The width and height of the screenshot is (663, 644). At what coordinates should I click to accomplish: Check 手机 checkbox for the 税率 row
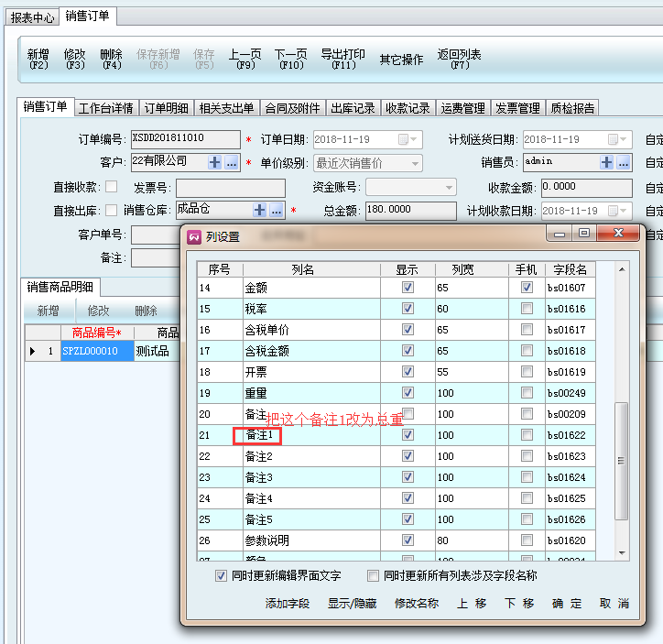coord(527,309)
